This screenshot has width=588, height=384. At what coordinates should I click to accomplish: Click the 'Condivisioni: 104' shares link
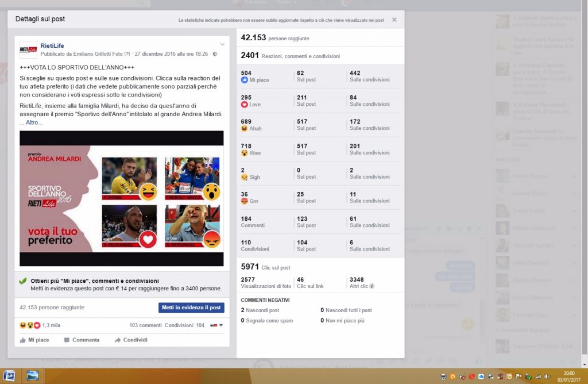(x=184, y=325)
